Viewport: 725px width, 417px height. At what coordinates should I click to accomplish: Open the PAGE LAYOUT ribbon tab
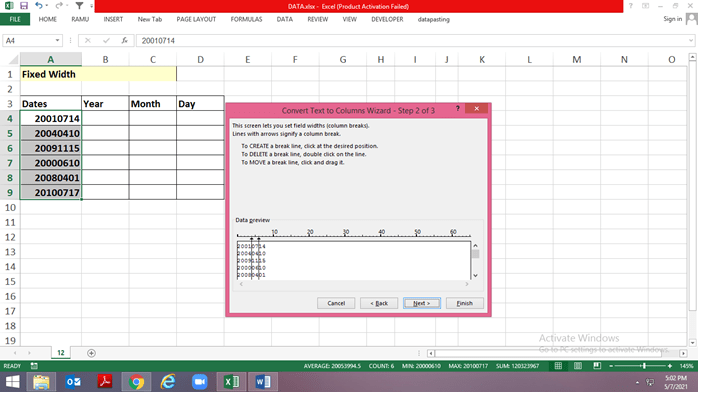(196, 19)
